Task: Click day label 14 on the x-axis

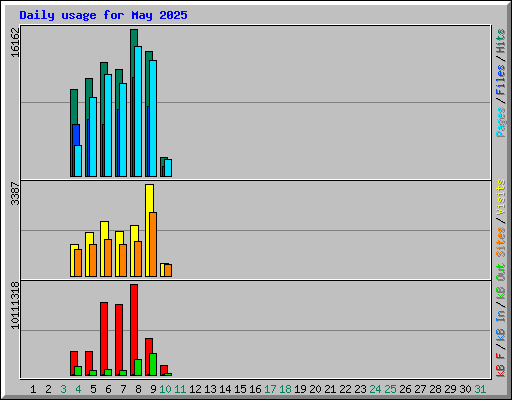Action: (x=225, y=389)
